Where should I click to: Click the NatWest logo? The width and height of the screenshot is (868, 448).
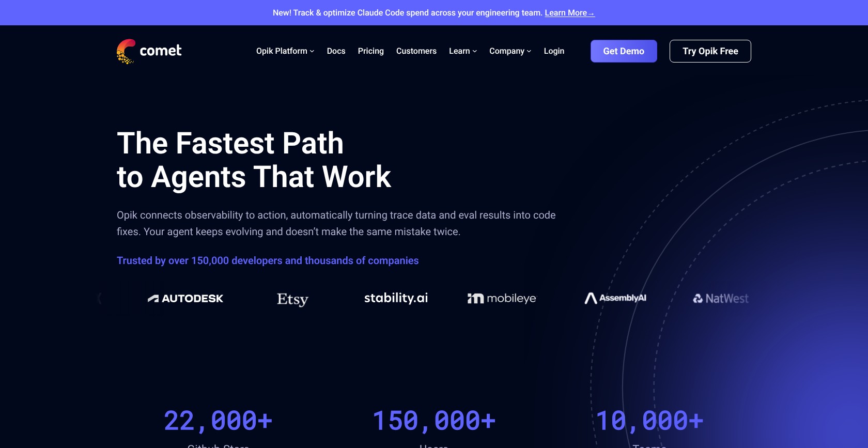click(x=720, y=298)
